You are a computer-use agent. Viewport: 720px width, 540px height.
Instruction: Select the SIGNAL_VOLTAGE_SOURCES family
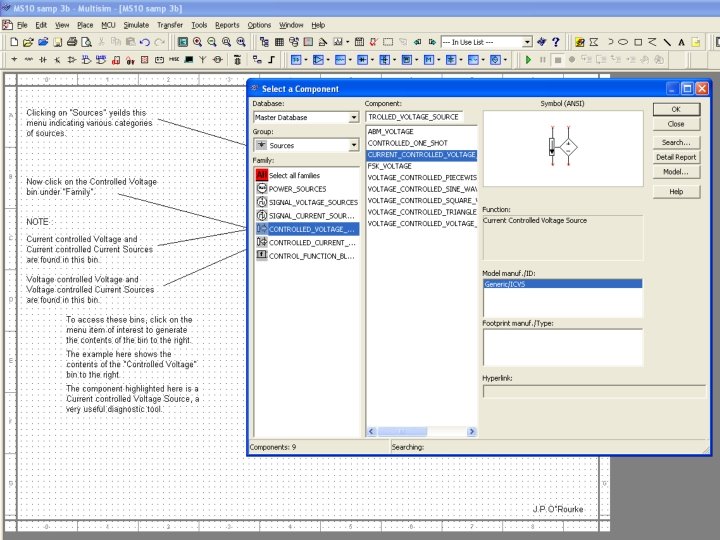tap(313, 202)
